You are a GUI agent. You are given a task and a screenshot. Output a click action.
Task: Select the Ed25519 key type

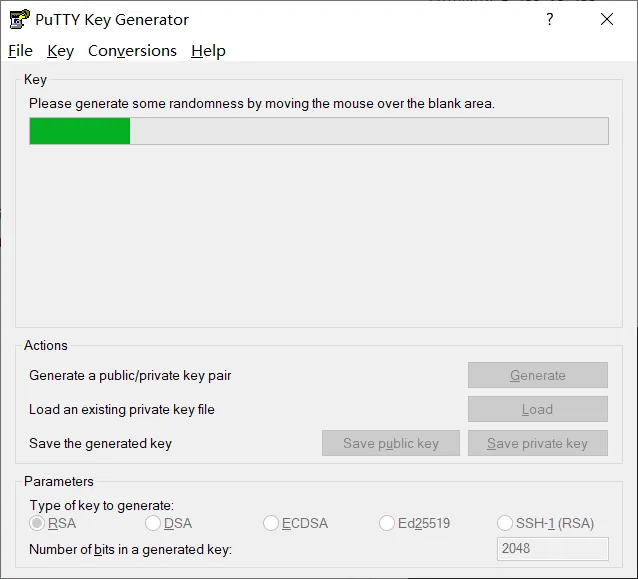[x=387, y=523]
